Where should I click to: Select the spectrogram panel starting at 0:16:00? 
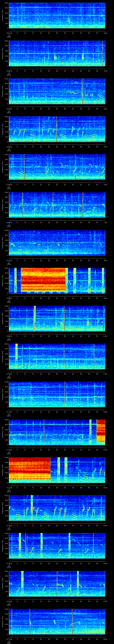(x=57, y=584)
